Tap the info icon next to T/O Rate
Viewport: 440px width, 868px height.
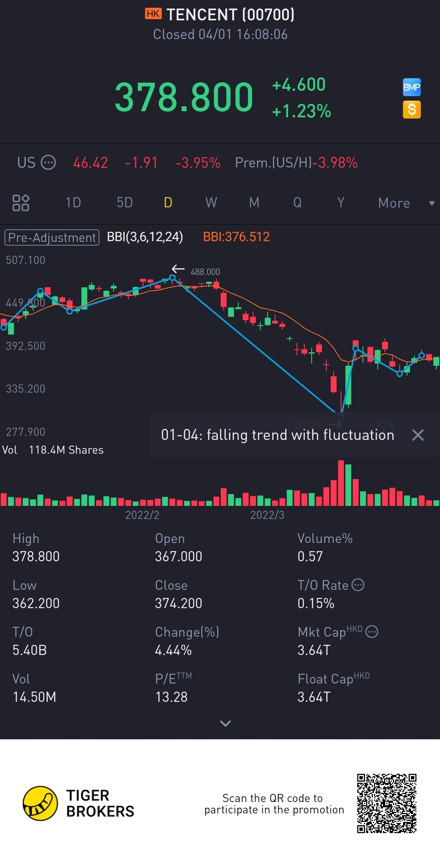click(x=358, y=585)
